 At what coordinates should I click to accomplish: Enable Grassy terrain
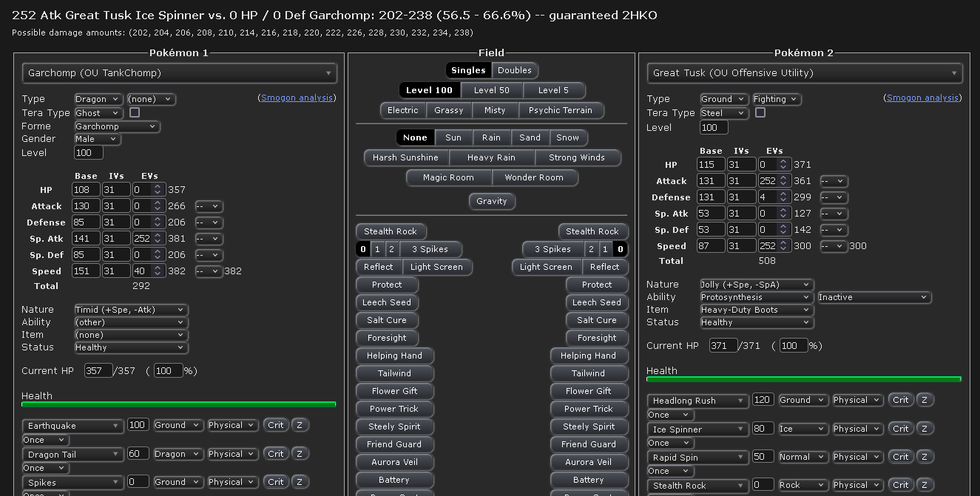pyautogui.click(x=449, y=110)
